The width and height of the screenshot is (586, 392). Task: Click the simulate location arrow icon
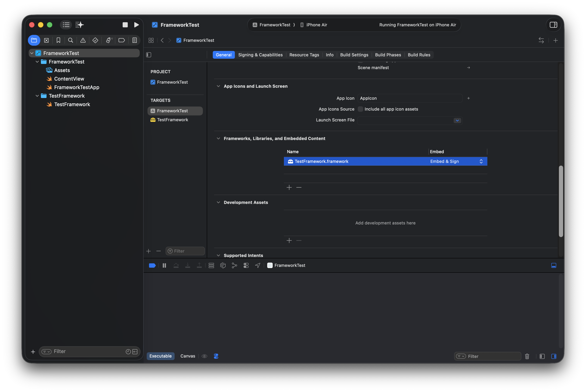pos(258,265)
